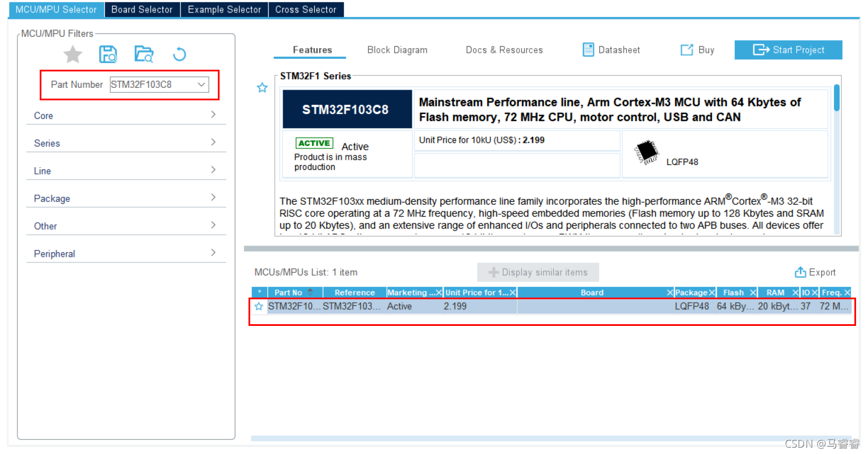868x454 pixels.
Task: Expand the Series filter section
Action: (x=126, y=143)
